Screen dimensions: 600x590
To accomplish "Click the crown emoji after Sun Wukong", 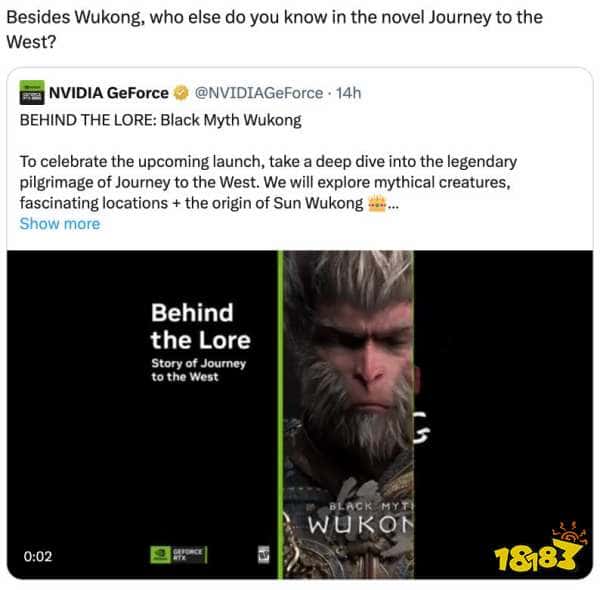I will (x=377, y=203).
